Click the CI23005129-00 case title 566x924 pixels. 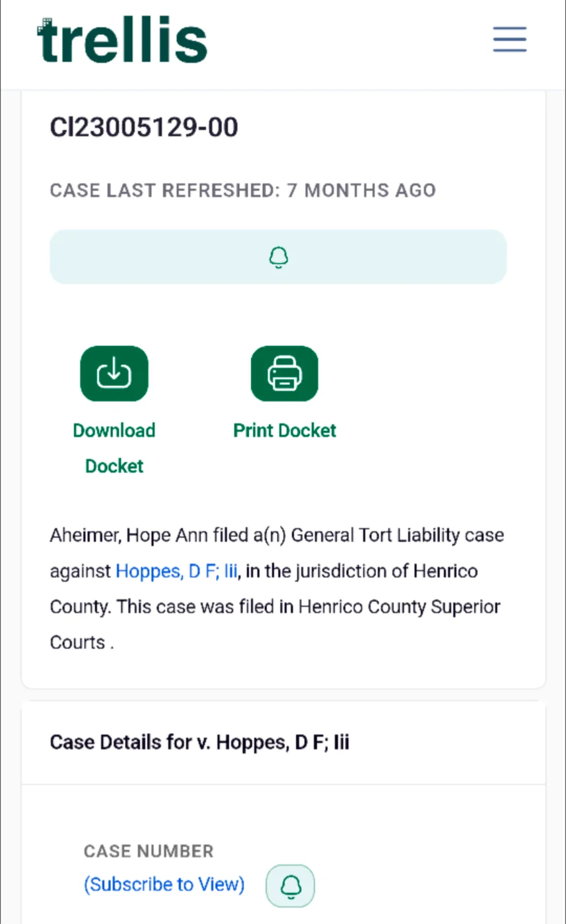(144, 127)
